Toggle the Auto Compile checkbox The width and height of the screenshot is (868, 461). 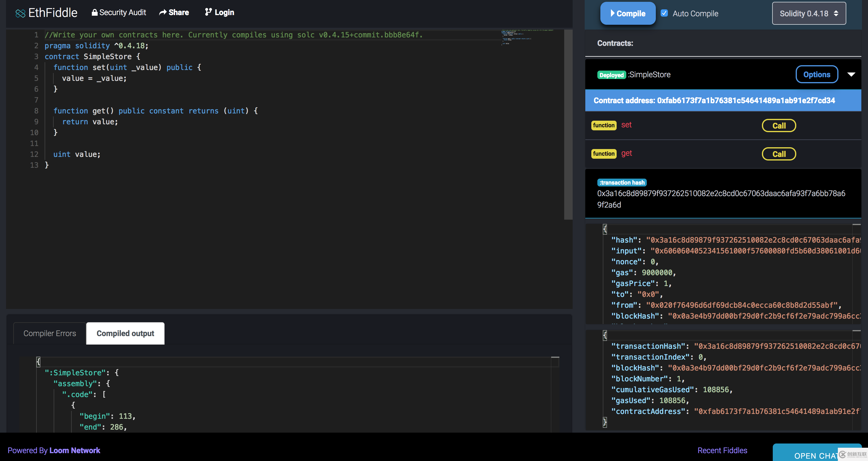pyautogui.click(x=664, y=13)
